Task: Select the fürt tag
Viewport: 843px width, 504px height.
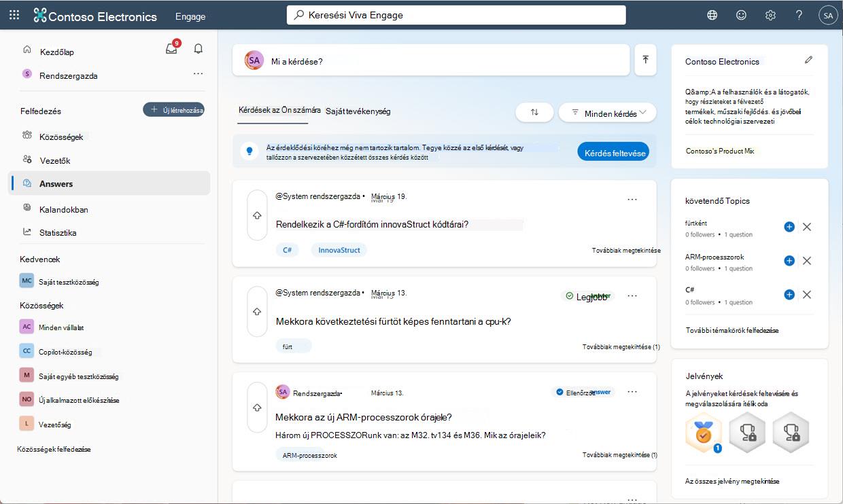Action: coord(294,346)
